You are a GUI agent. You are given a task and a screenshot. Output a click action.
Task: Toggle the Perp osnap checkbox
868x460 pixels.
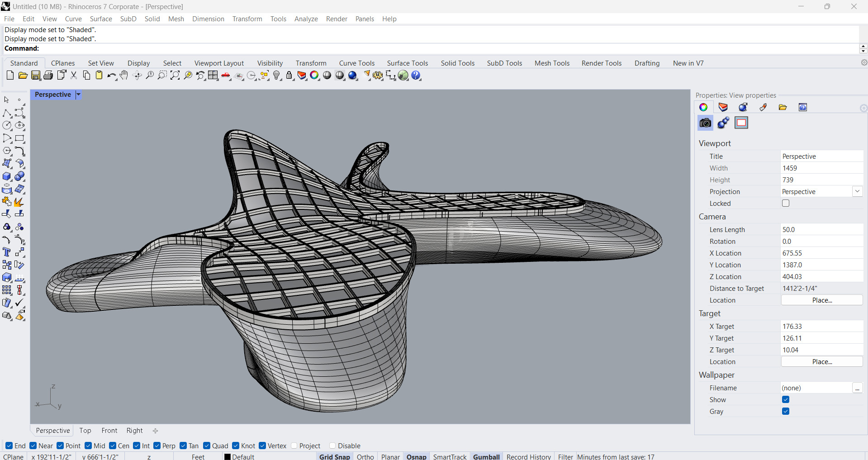[157, 446]
